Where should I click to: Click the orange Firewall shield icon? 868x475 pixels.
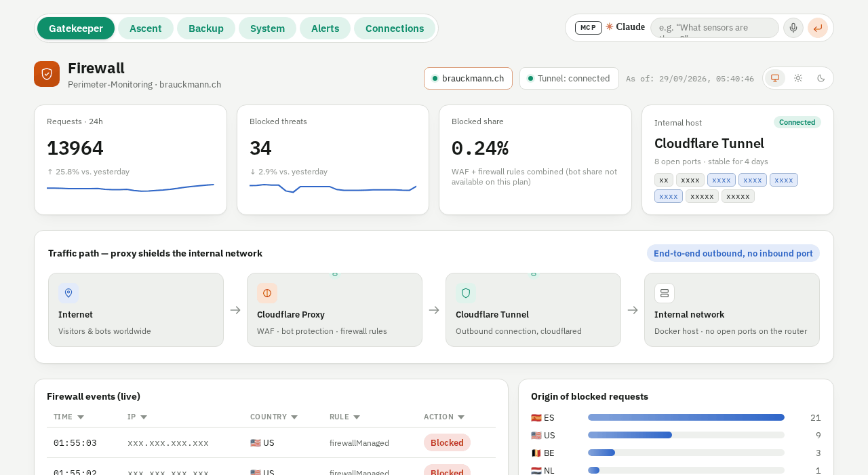tap(47, 74)
